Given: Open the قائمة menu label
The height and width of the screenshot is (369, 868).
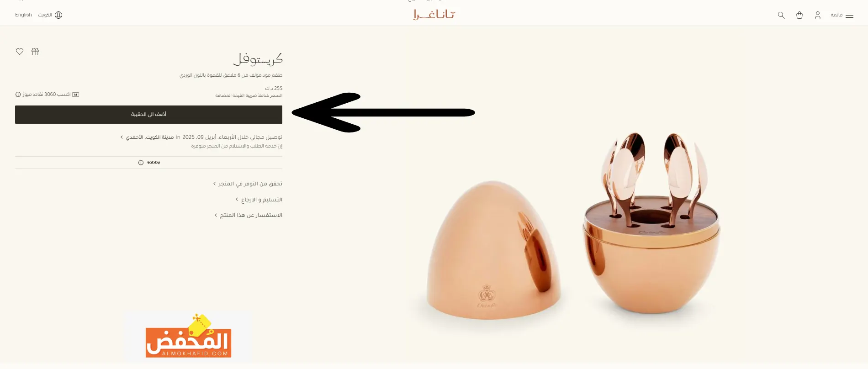Looking at the screenshot, I should click(x=836, y=15).
